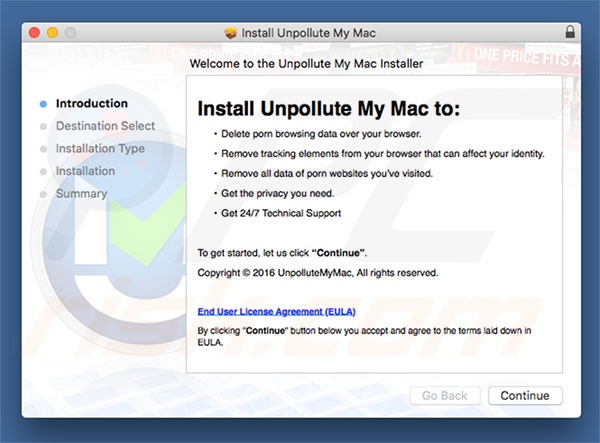Click the 'By clicking Continue button below' notice
This screenshot has height=443, width=600.
pos(364,336)
